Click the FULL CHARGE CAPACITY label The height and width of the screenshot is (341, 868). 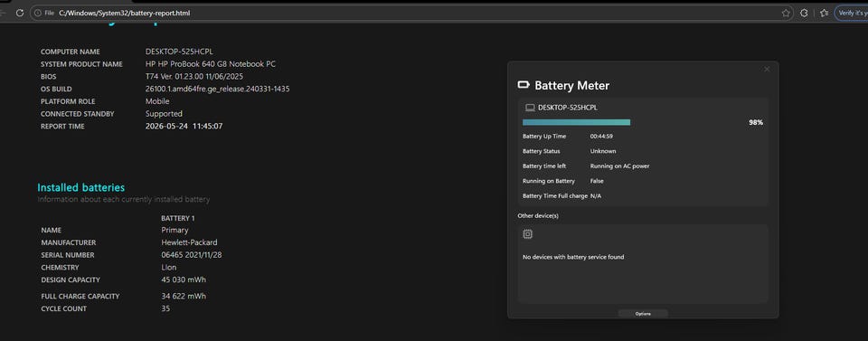80,297
